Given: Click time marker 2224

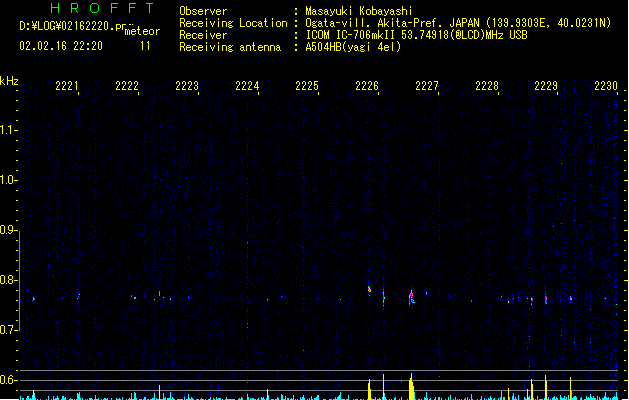Looking at the screenshot, I should tap(247, 86).
